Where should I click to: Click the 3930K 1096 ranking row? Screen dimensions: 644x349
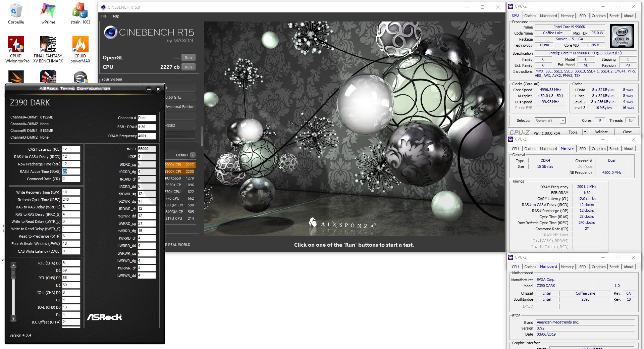point(180,185)
